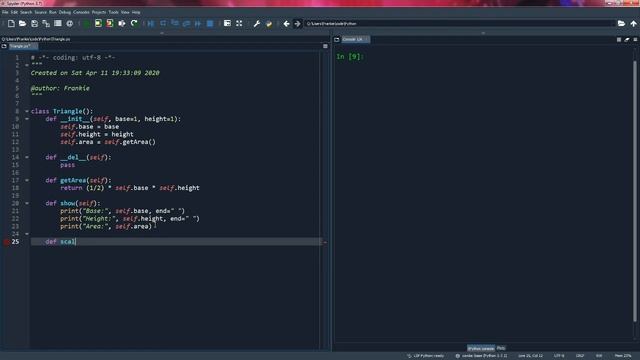Viewport: 640px width, 360px height.
Task: Open the Search menu
Action: [x=26, y=12]
